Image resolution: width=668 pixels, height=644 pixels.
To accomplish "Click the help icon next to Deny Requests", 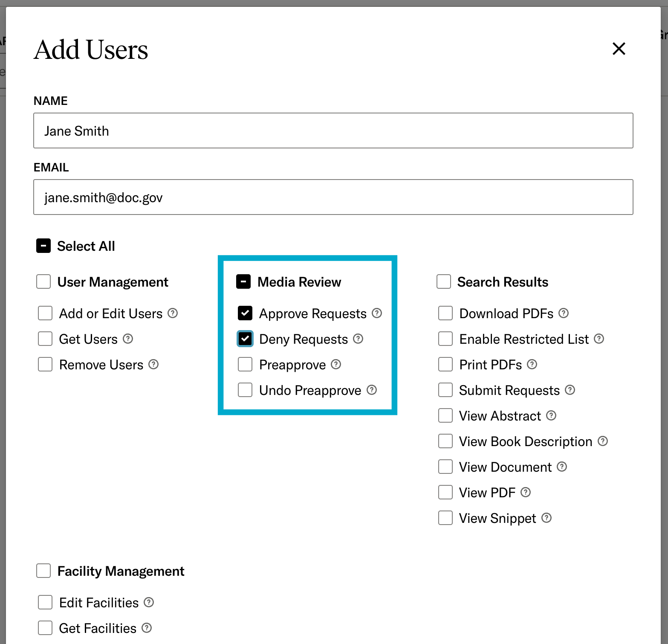I will pyautogui.click(x=358, y=339).
